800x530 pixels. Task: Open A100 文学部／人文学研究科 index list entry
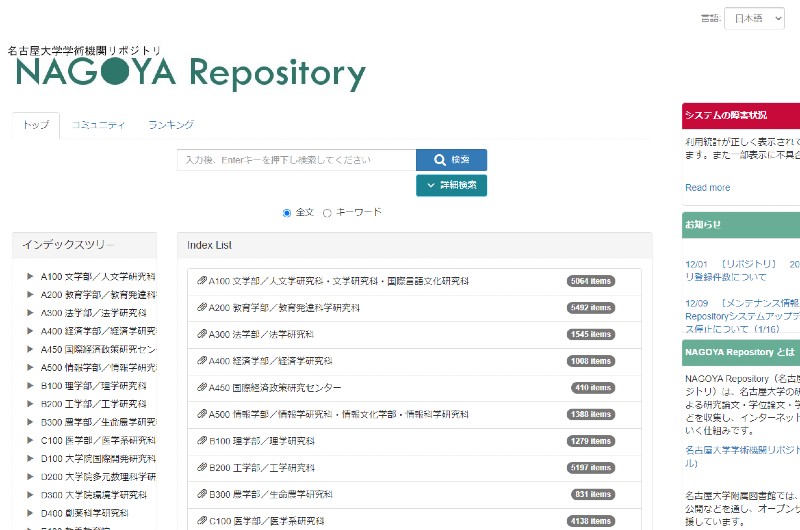339,281
